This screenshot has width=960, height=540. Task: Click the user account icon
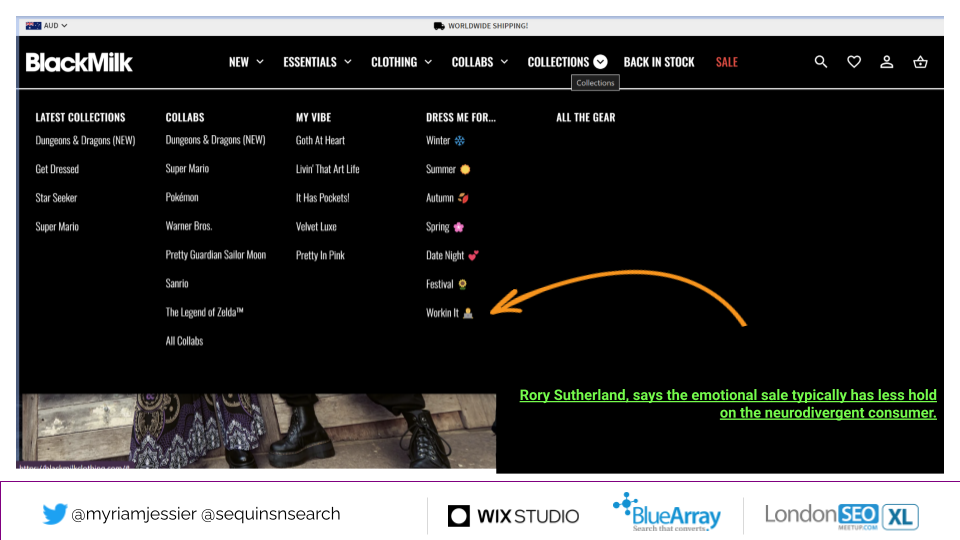tap(887, 62)
